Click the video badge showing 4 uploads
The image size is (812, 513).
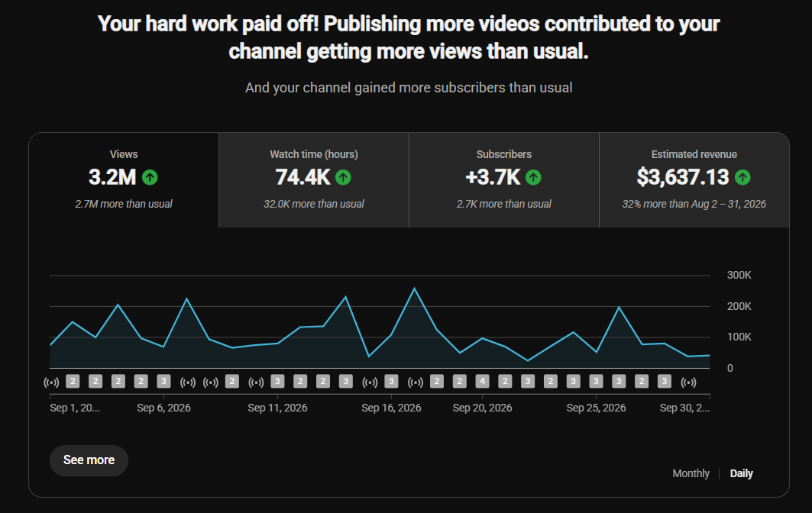click(x=482, y=382)
